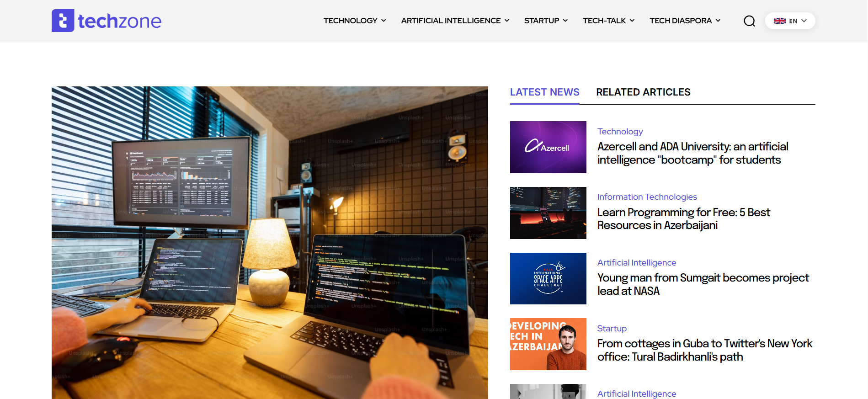The width and height of the screenshot is (868, 399).
Task: Click the main coding workspace hero image
Action: pyautogui.click(x=270, y=243)
